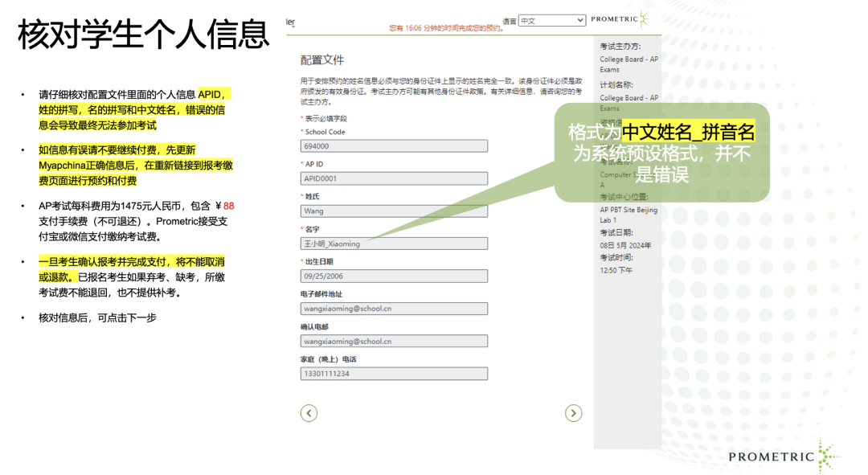Image resolution: width=868 pixels, height=475 pixels.
Task: Click the 考试日期 label
Action: 616,232
